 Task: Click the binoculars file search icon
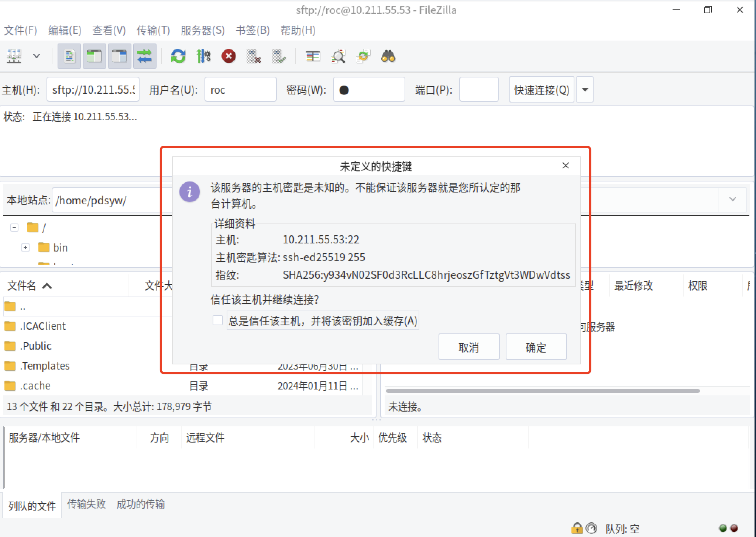coord(388,56)
